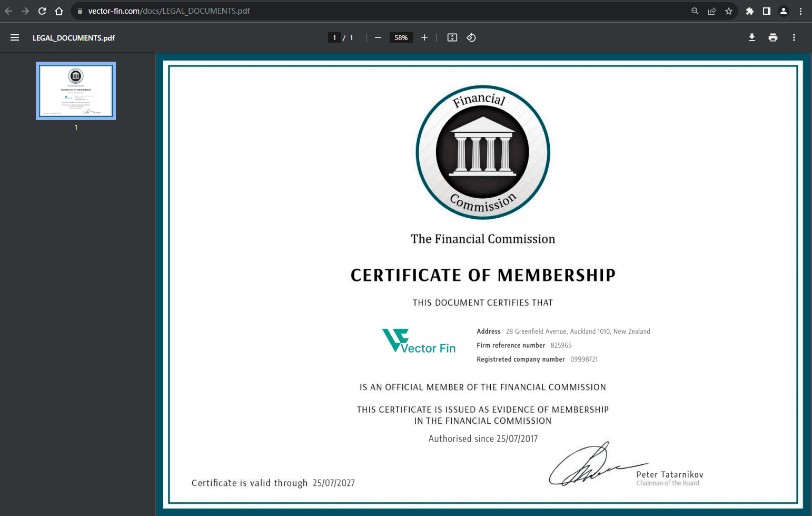812x516 pixels.
Task: Zoom in on the PDF
Action: [x=424, y=37]
